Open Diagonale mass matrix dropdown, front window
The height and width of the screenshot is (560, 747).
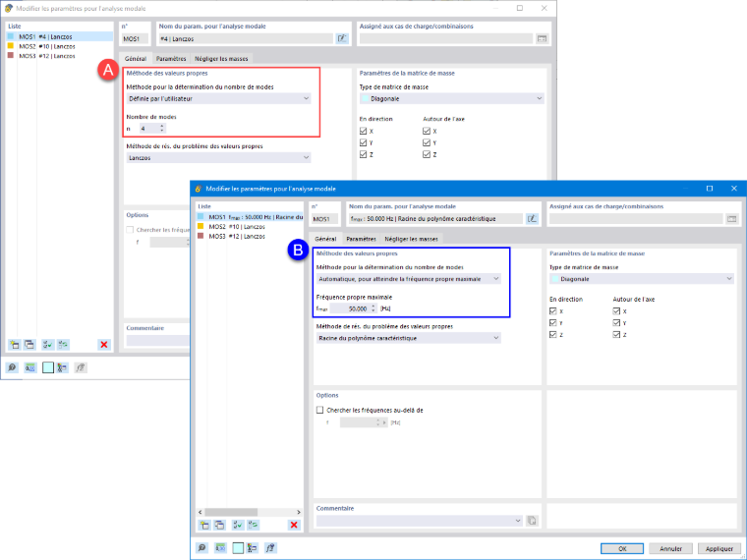[x=641, y=279]
